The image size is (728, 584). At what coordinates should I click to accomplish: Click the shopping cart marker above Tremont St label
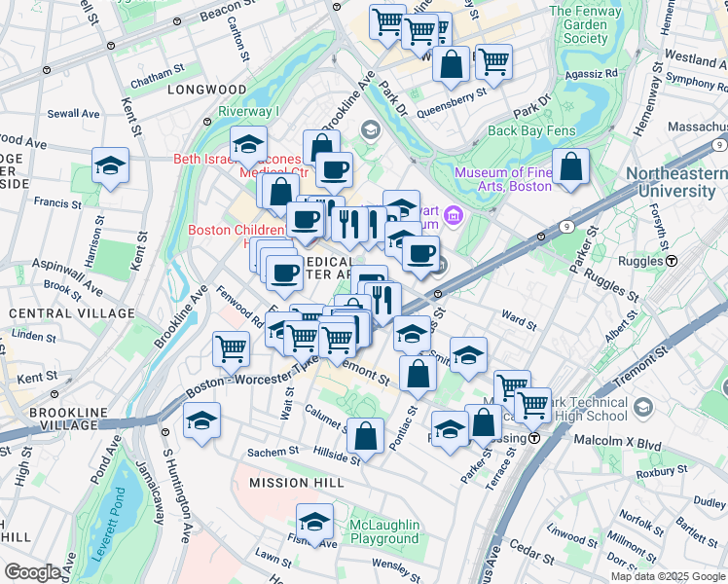(338, 344)
